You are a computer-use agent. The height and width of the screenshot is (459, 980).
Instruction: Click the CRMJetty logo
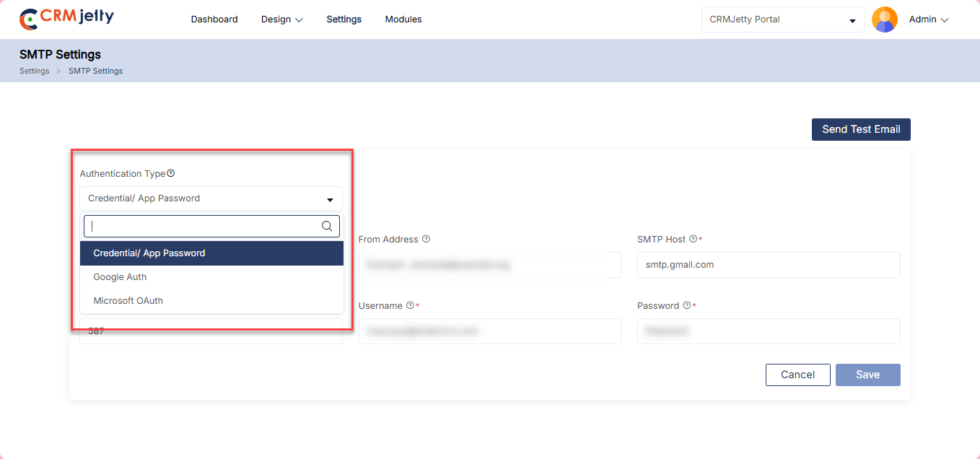[66, 19]
